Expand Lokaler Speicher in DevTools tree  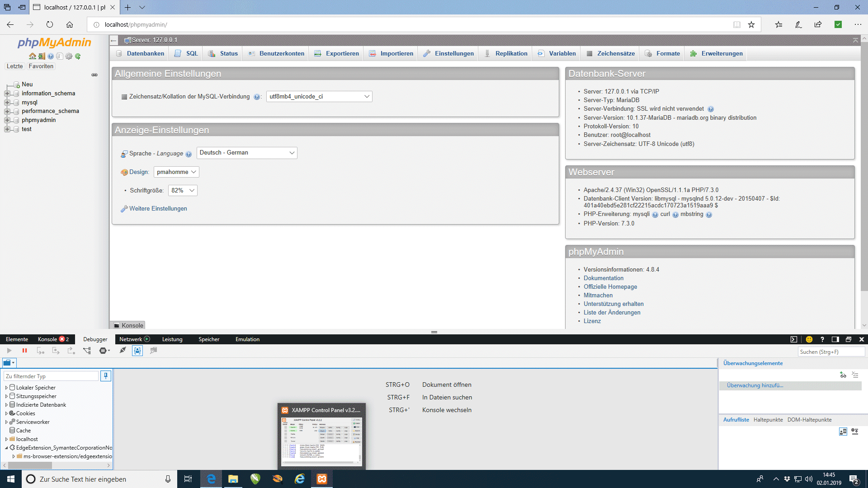point(6,388)
